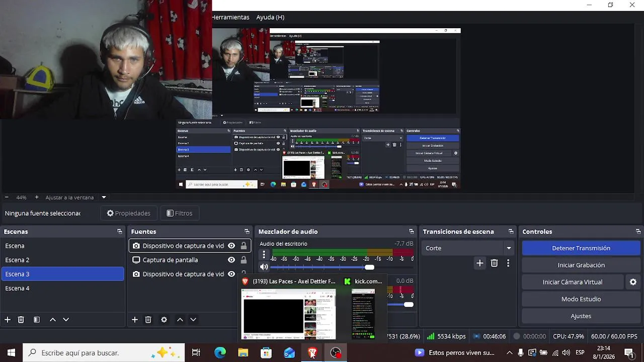Pop out the Escenas dock

[120, 232]
